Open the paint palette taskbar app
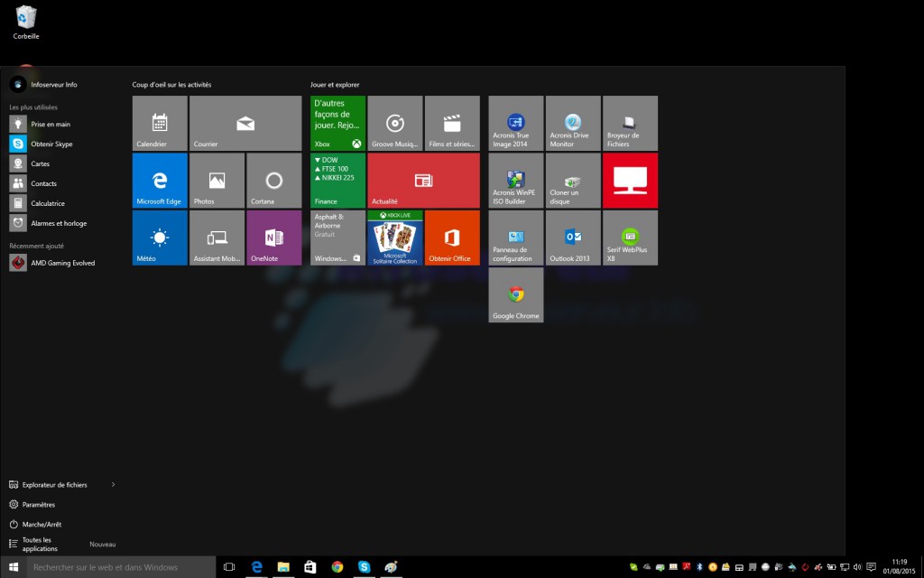This screenshot has height=578, width=924. tap(391, 567)
